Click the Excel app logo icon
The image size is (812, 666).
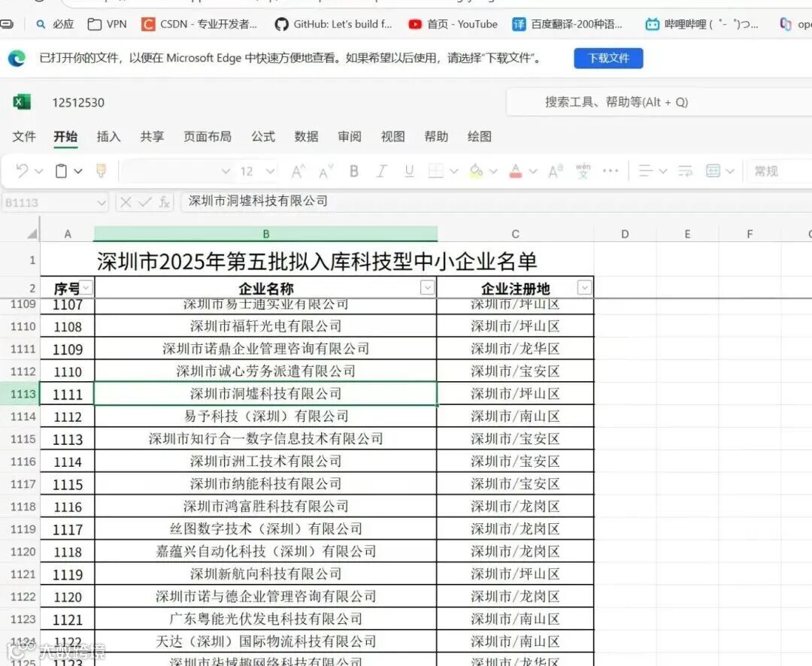[21, 102]
